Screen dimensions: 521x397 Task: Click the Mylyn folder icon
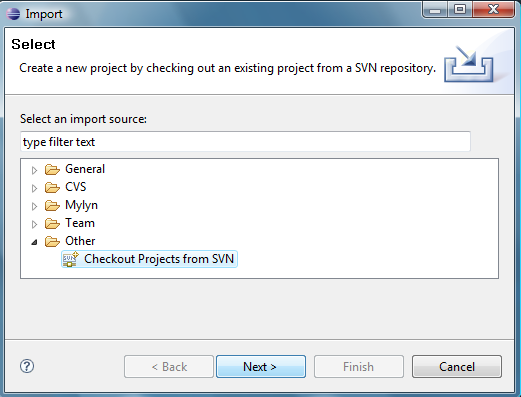(x=52, y=205)
